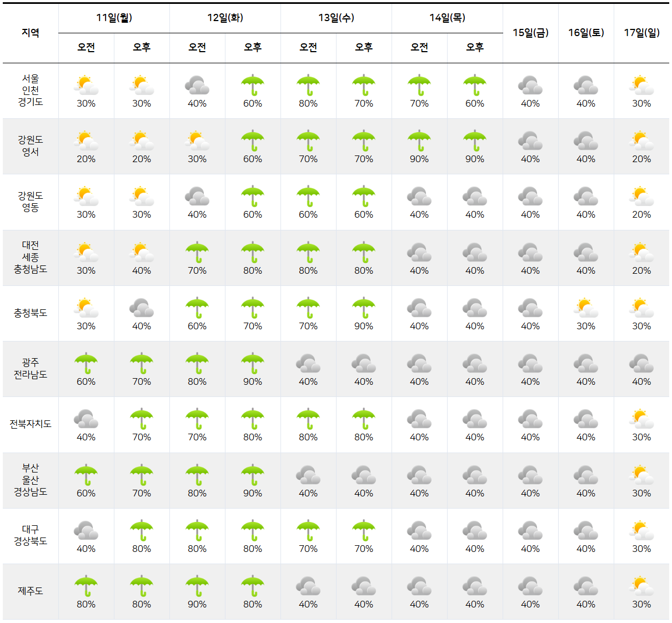Click the umbrella icon for 강원도 영동 13일 오전
The image size is (672, 623).
(x=308, y=197)
